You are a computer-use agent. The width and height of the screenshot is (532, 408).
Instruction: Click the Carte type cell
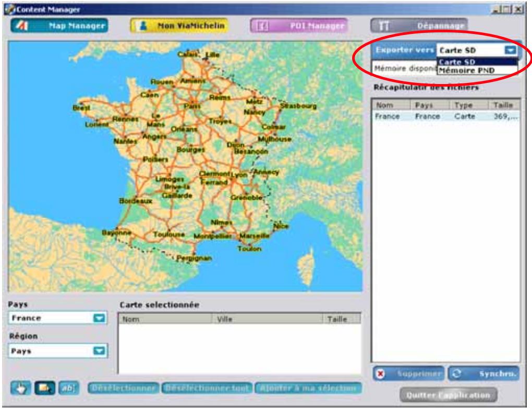point(465,116)
